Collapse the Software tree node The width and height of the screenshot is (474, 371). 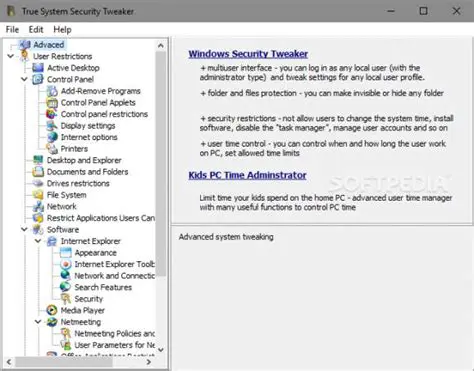point(24,229)
